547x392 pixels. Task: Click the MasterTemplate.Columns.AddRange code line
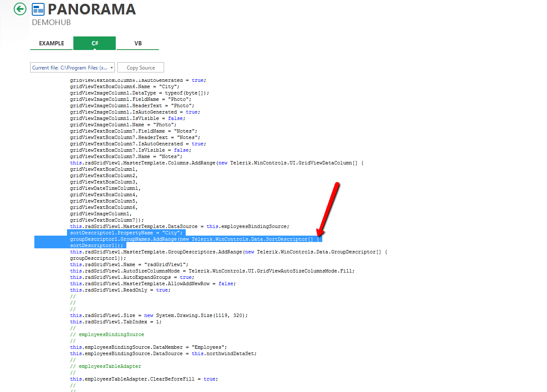(217, 163)
